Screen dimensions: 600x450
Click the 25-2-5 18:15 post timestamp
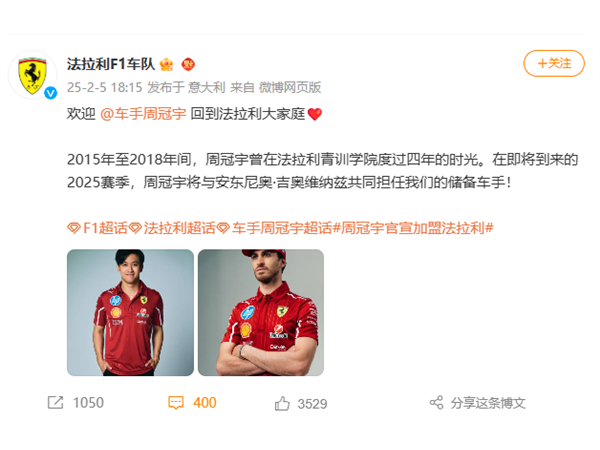click(104, 88)
